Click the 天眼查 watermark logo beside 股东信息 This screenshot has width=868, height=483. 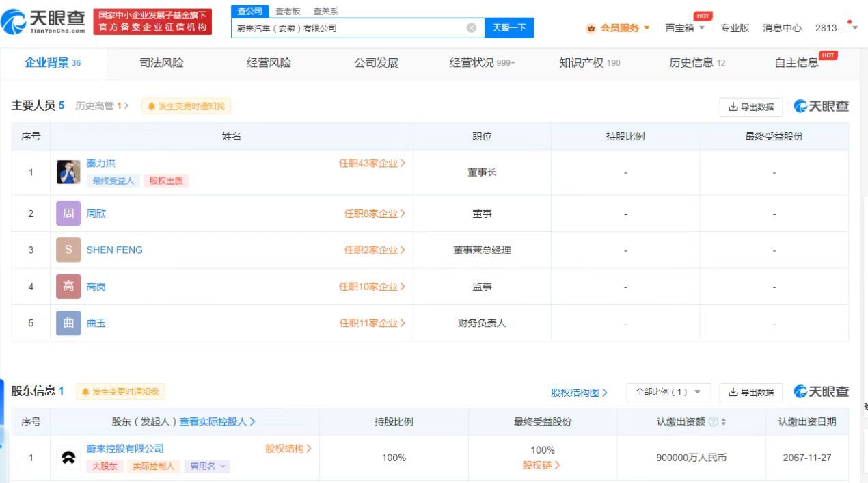point(820,392)
